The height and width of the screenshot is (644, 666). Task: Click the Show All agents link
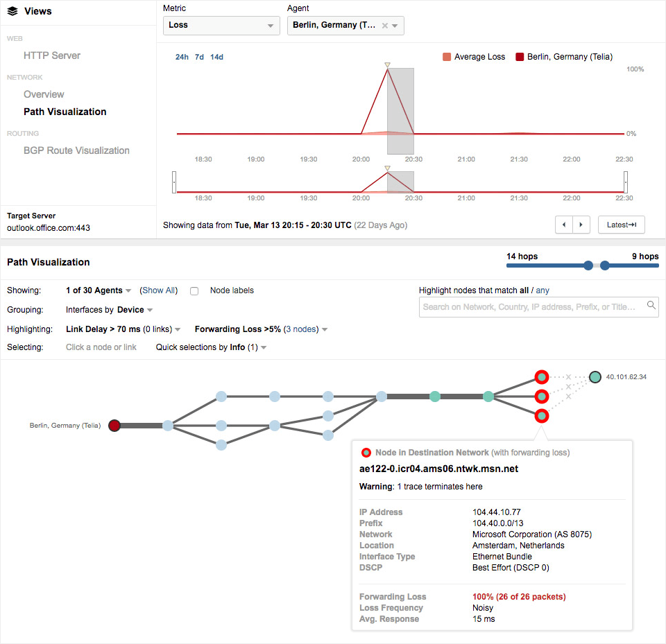coord(159,291)
